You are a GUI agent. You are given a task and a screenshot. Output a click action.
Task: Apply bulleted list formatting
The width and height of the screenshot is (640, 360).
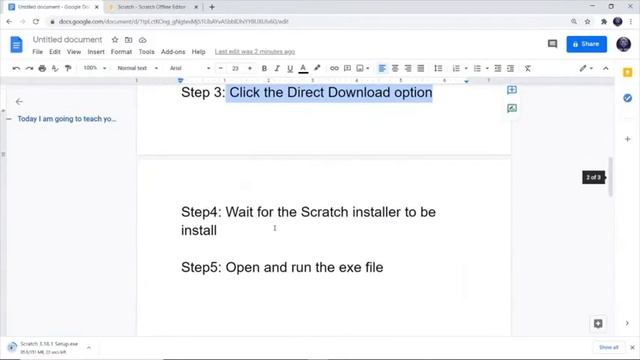pos(477,69)
